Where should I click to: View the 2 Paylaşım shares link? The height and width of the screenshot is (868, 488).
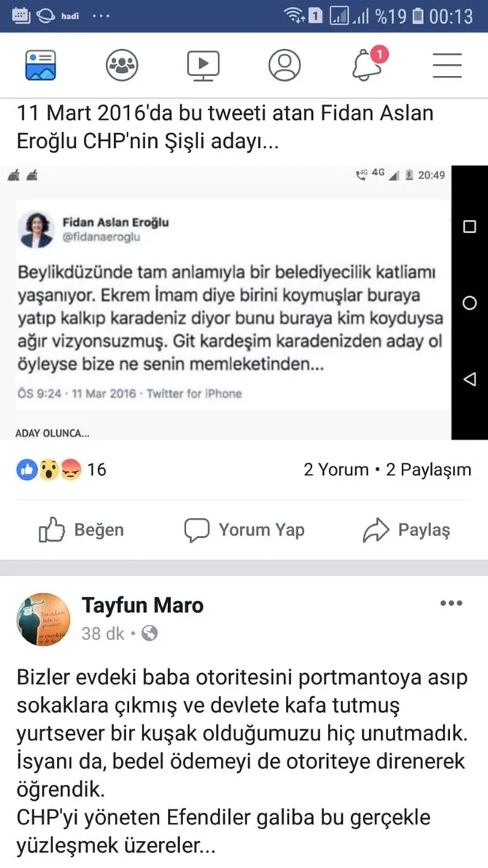tap(429, 470)
